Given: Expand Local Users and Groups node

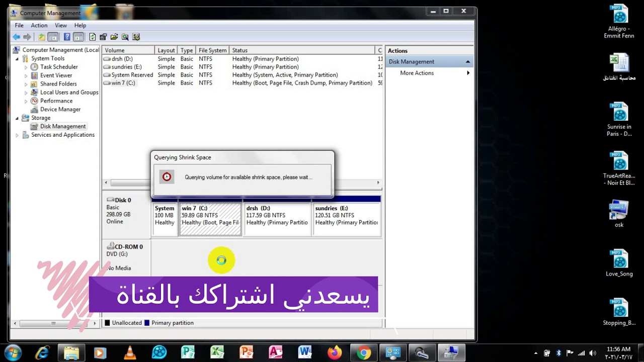Looking at the screenshot, I should (26, 93).
